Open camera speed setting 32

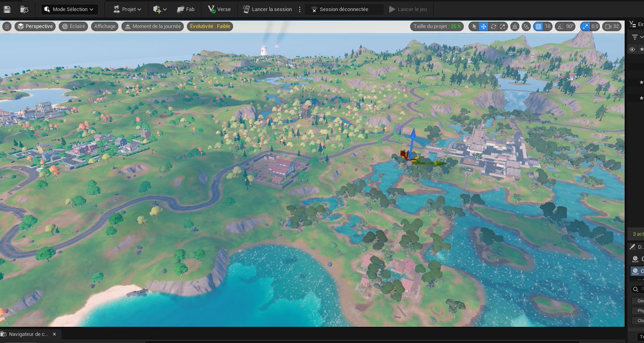point(612,26)
